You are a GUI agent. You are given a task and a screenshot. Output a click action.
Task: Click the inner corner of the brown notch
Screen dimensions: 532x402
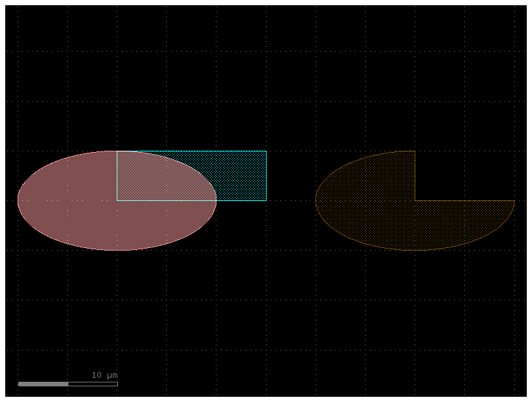pyautogui.click(x=415, y=200)
